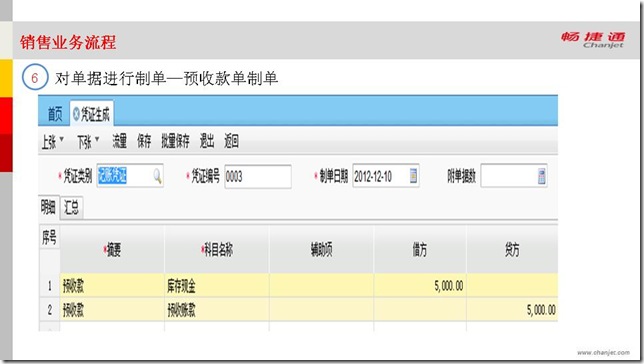
Task: Open the www.chanjet.com link
Action: tap(603, 352)
